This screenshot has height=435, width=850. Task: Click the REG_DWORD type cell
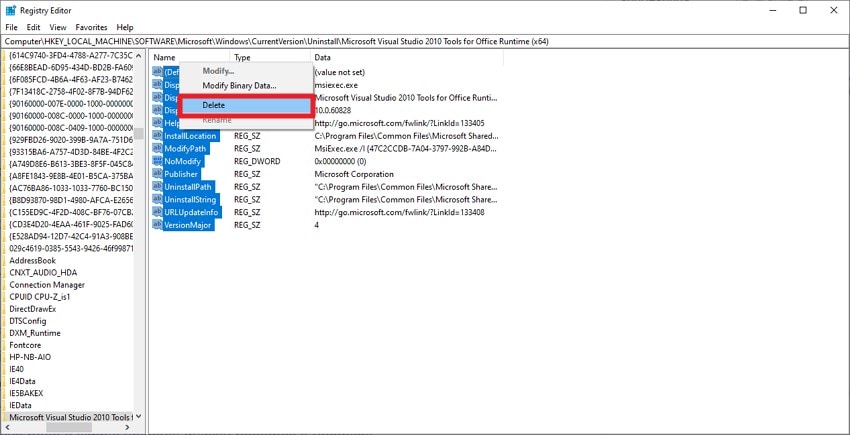(x=257, y=161)
